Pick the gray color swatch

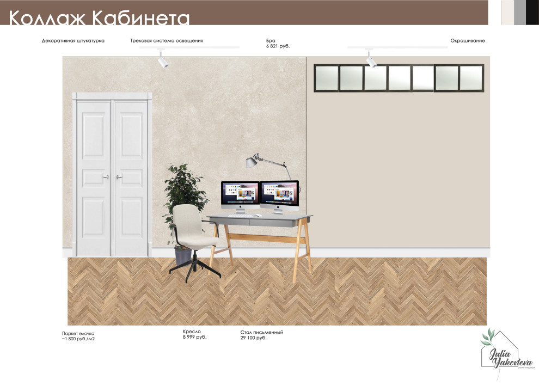tap(520, 12)
